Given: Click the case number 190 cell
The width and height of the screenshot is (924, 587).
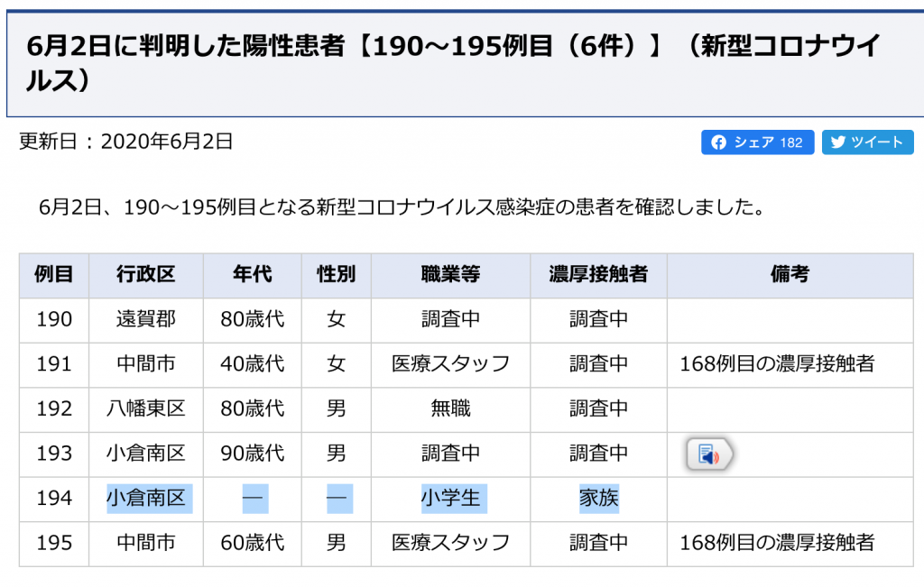Looking at the screenshot, I should click(x=54, y=319).
